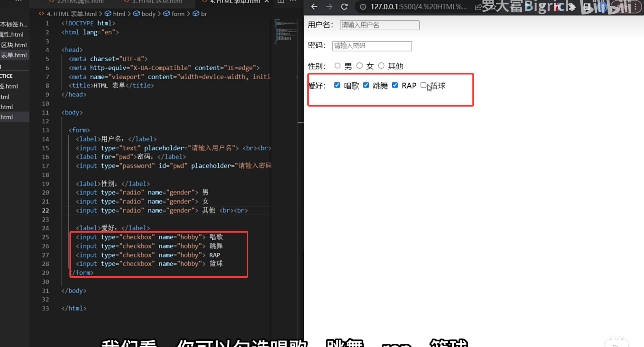Open the form breadcrumb dropdown
644x347 pixels.
tap(178, 14)
